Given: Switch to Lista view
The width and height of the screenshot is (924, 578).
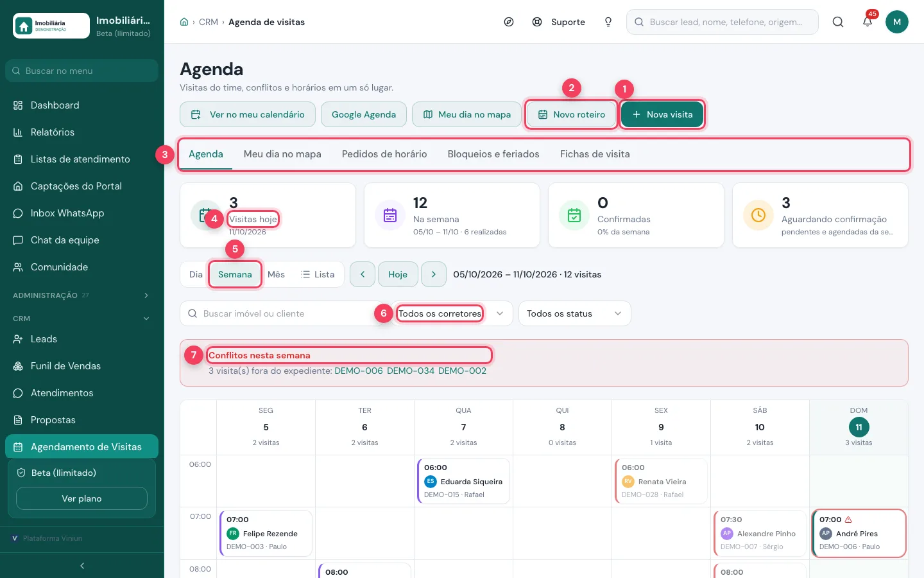Looking at the screenshot, I should [x=318, y=274].
